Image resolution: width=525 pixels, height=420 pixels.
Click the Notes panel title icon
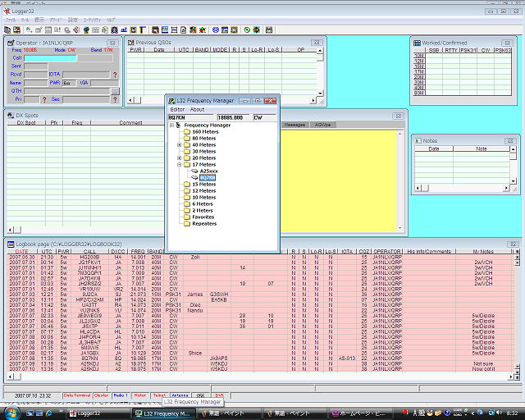418,140
